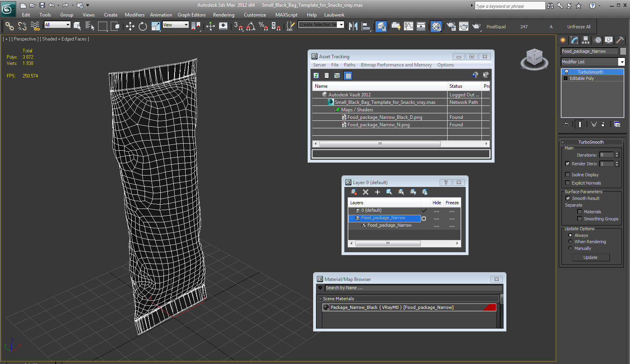Toggle the Render Iters checkbox
Viewport: 630px width, 364px height.
(567, 164)
